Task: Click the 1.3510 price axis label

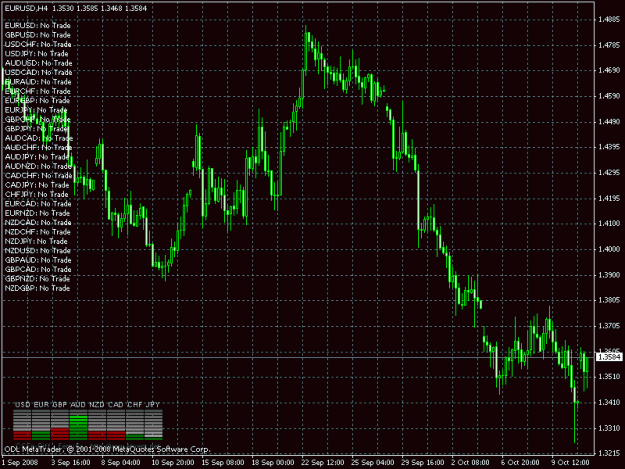Action: (609, 377)
